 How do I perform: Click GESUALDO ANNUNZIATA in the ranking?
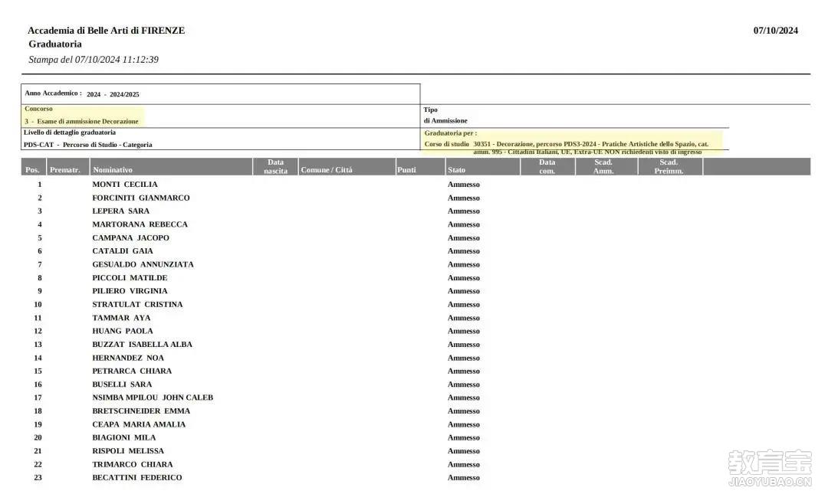coord(143,264)
